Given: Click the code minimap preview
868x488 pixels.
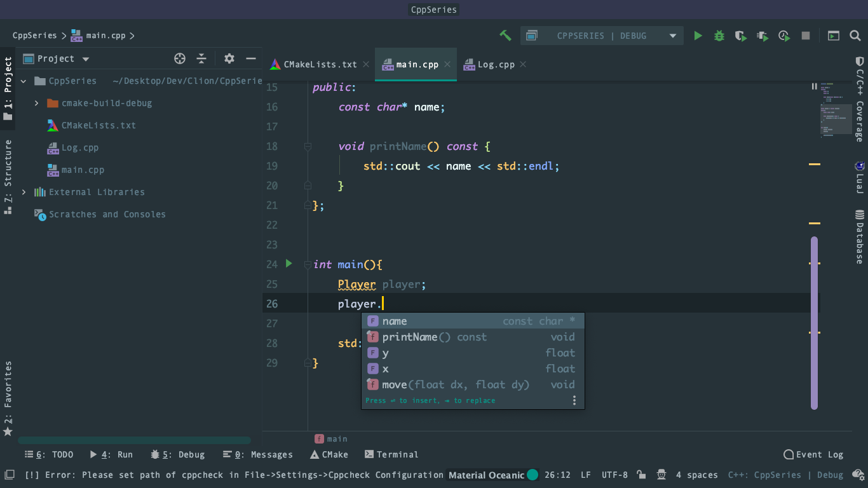Looking at the screenshot, I should 836,111.
